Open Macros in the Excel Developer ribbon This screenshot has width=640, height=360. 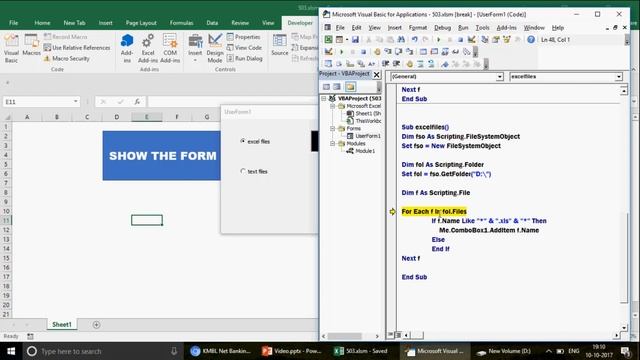(31, 45)
